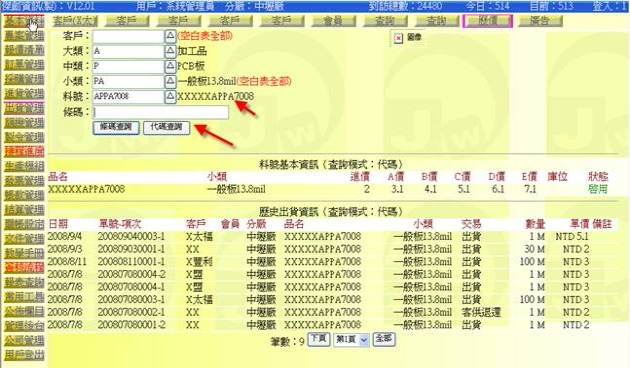Open the lookup triangle beside 料號 field

pyautogui.click(x=170, y=96)
